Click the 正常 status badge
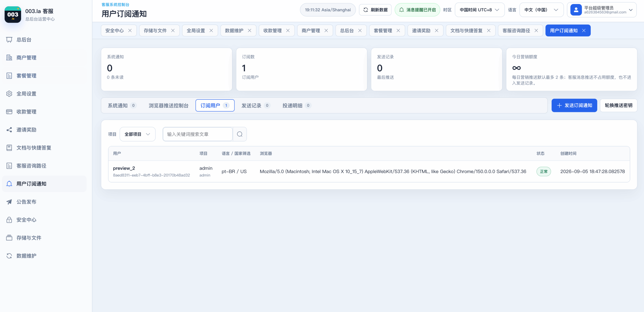644x312 pixels. click(544, 171)
